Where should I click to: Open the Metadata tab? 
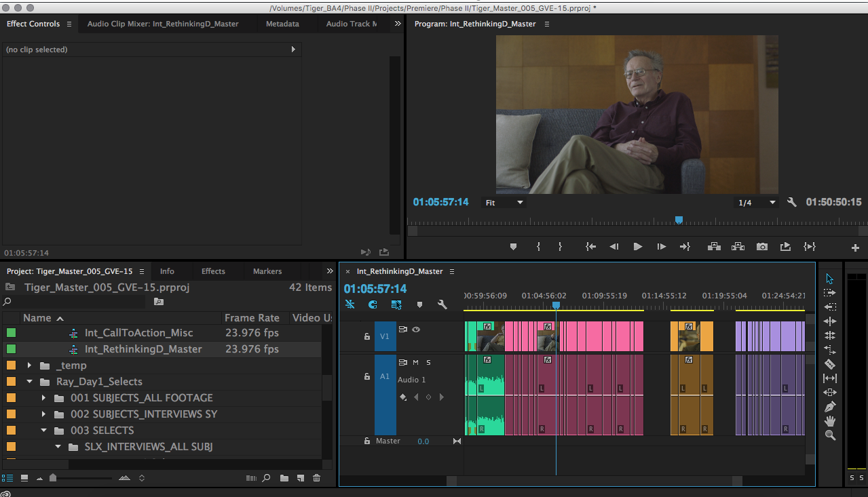[282, 24]
